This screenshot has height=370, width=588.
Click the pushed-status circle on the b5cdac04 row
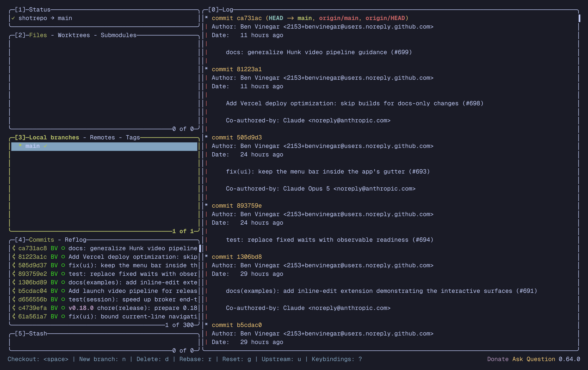(x=63, y=291)
